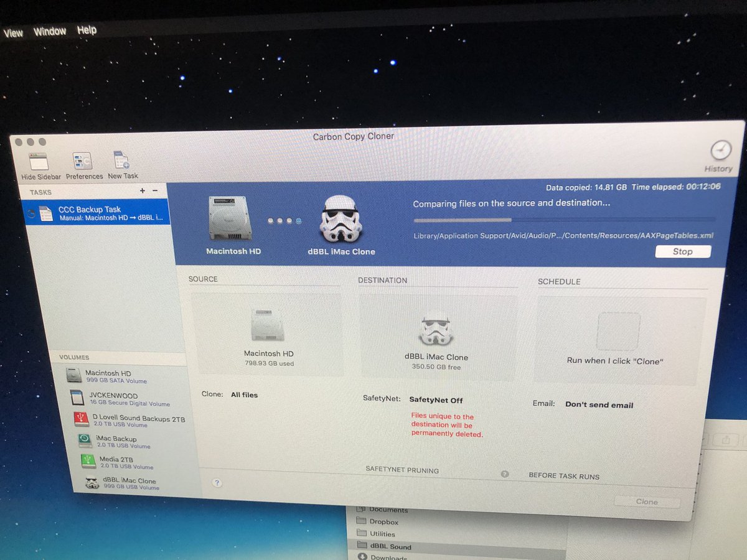
Task: Click the greyed-out Clone button
Action: tap(647, 502)
